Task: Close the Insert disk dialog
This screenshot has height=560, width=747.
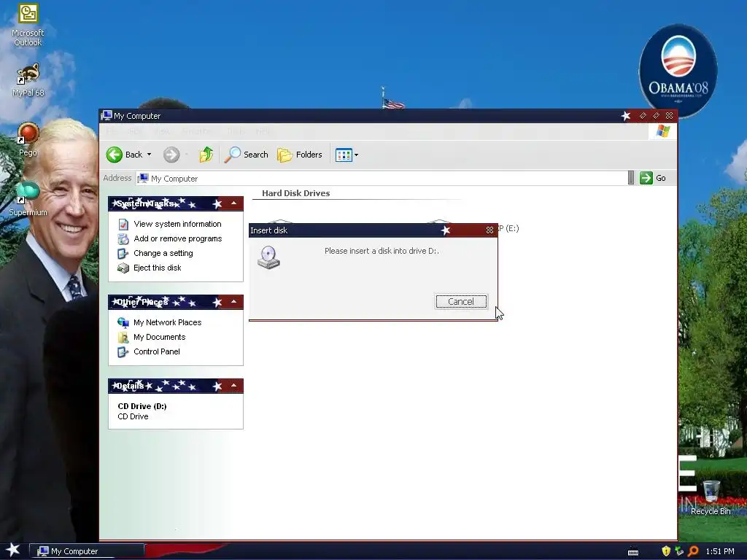Action: [x=489, y=230]
